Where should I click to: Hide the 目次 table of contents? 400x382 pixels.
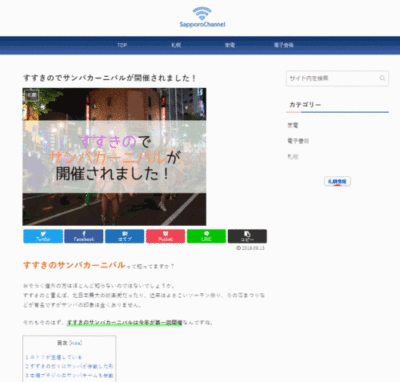[x=75, y=343]
